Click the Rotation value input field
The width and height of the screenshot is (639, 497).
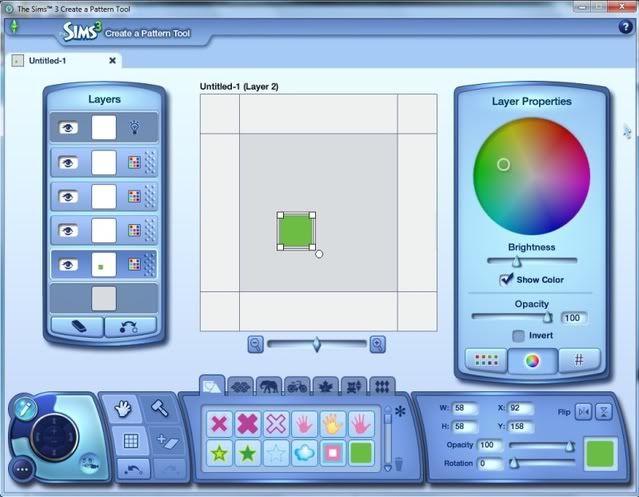point(490,463)
